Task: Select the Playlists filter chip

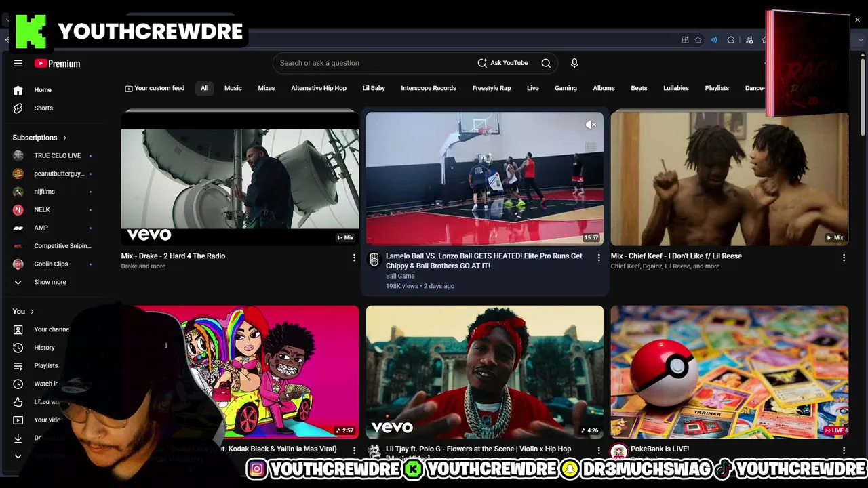Action: click(x=717, y=88)
